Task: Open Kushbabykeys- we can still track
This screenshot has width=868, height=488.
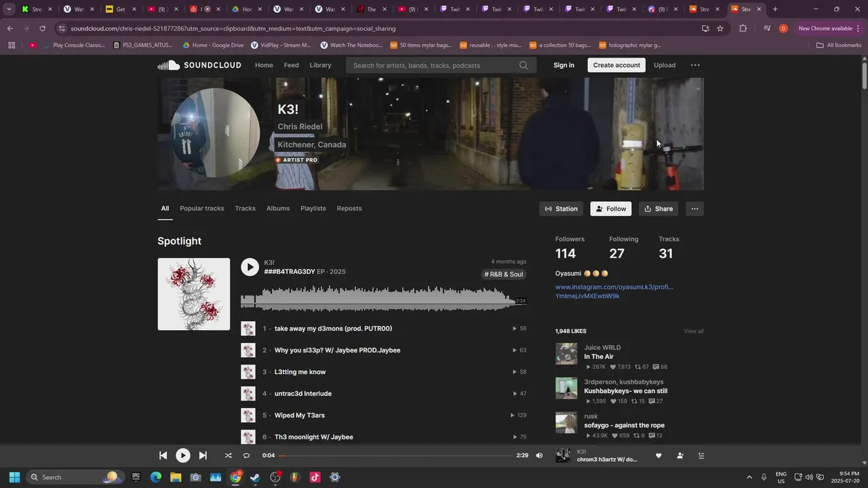Action: click(x=626, y=391)
